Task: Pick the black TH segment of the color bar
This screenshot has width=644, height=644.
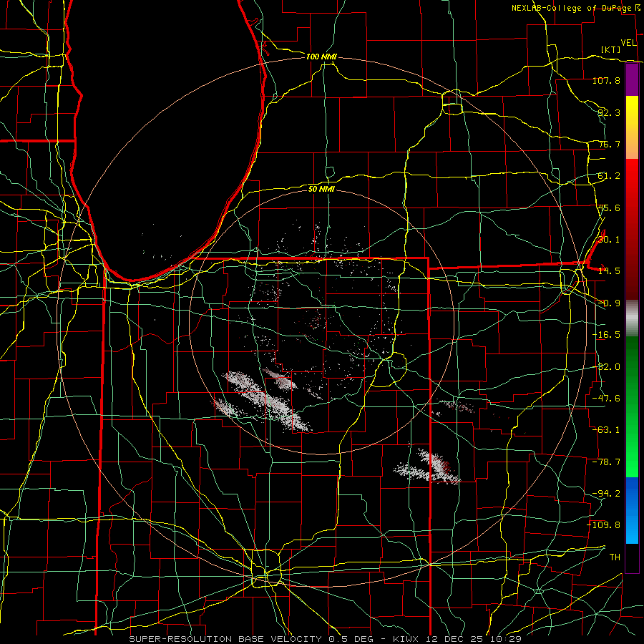Action: point(632,557)
